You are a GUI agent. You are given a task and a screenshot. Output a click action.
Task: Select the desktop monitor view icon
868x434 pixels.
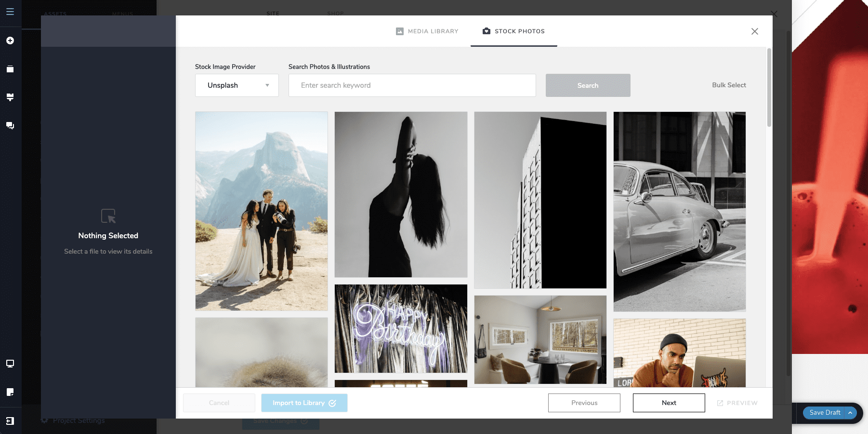[x=10, y=364]
